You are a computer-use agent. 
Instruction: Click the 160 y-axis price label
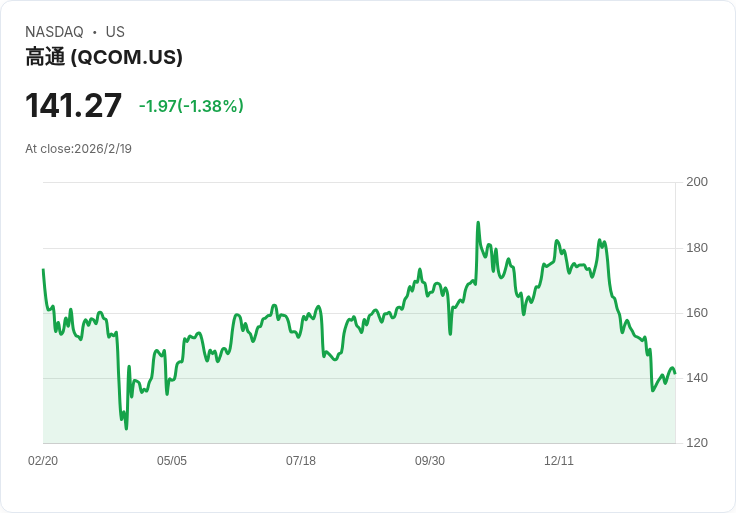click(697, 313)
